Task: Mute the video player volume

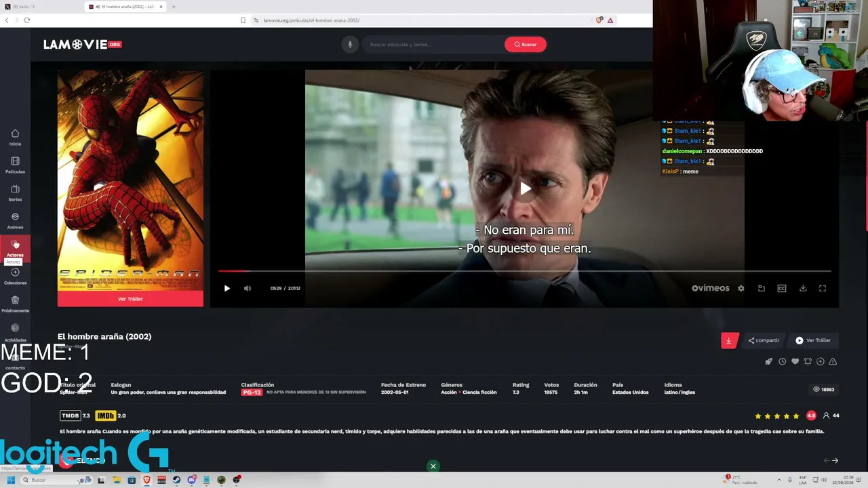Action: click(x=248, y=288)
